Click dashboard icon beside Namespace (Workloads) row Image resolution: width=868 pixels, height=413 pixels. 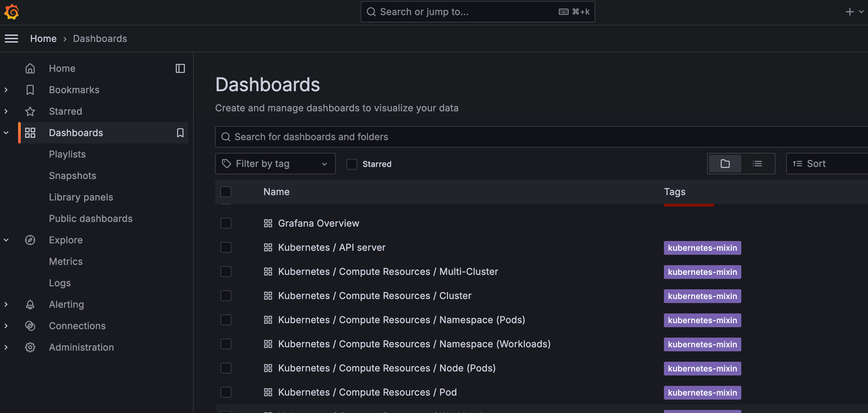[268, 344]
